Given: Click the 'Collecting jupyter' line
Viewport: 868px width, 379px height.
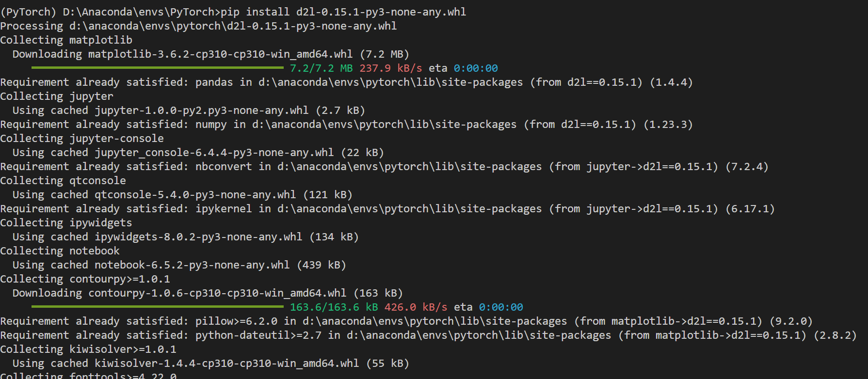Looking at the screenshot, I should tap(57, 96).
